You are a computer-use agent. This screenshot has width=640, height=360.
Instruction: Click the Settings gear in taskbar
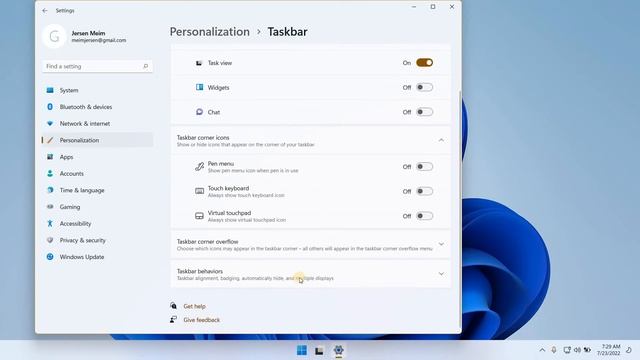tap(338, 350)
